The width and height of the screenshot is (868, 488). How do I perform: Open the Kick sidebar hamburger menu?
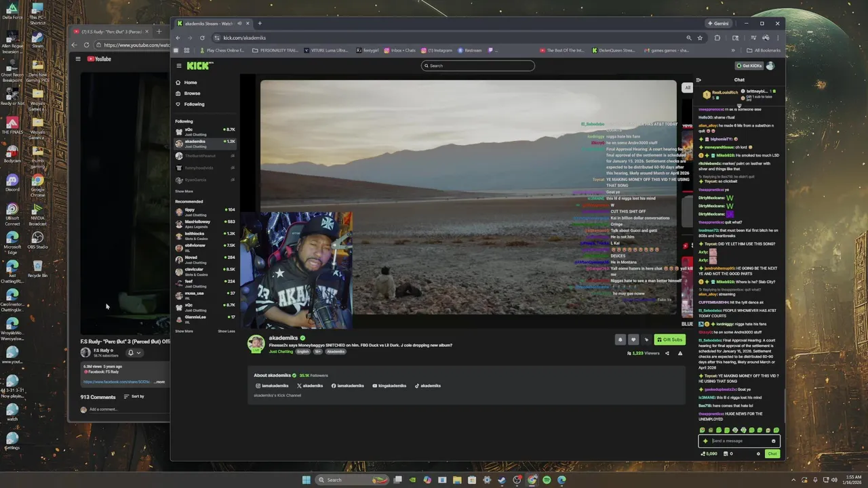click(x=179, y=66)
